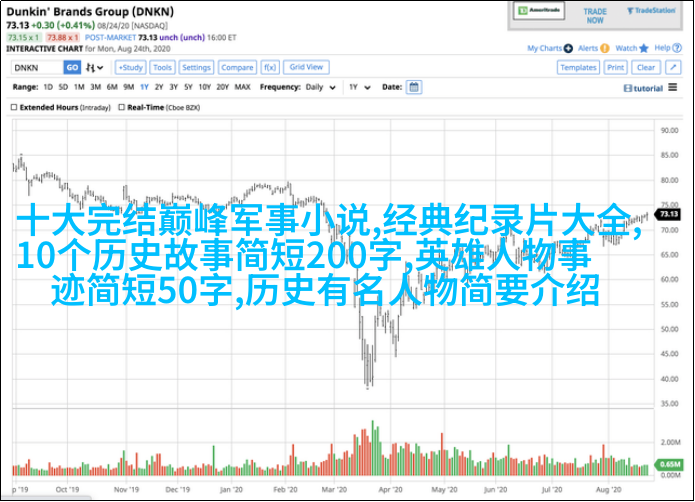Click the blue GO button

[x=72, y=67]
